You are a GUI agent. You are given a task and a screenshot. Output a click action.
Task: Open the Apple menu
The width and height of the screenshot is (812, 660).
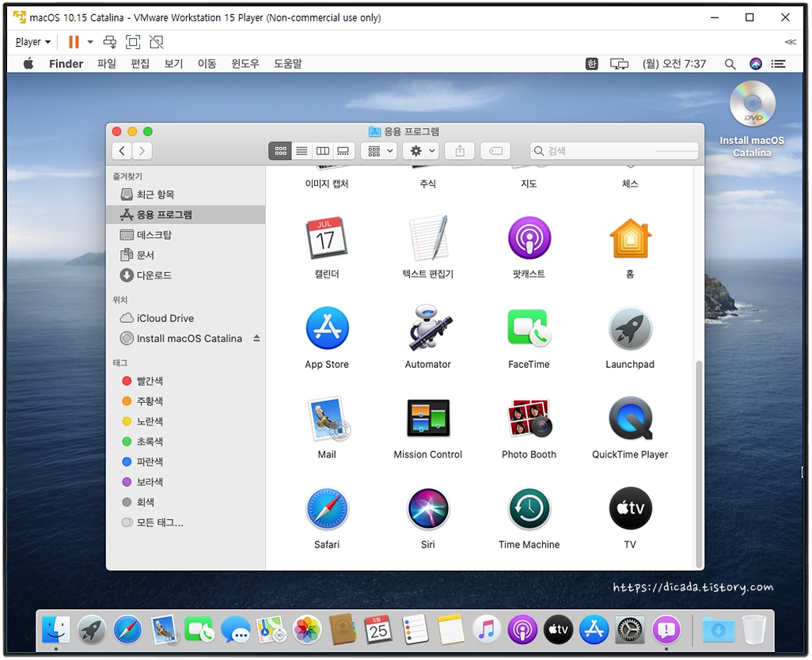(x=29, y=63)
